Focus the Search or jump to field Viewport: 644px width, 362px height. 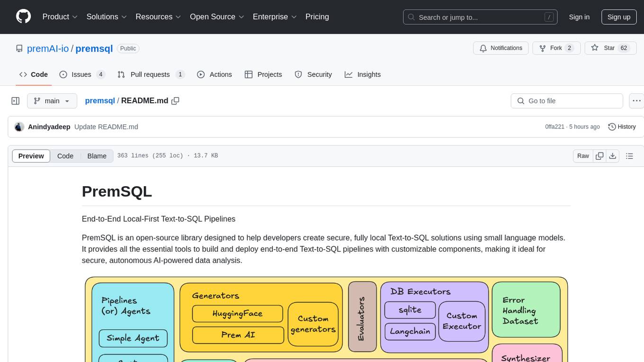(x=480, y=17)
